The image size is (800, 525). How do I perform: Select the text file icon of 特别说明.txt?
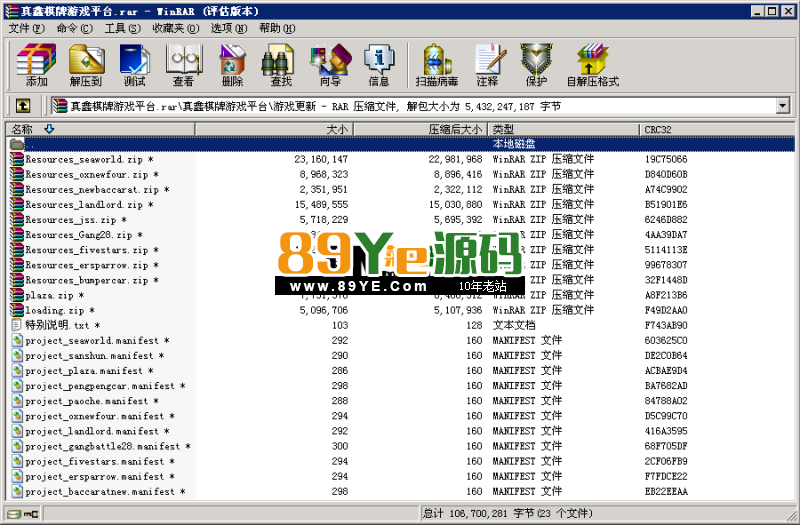coord(17,325)
